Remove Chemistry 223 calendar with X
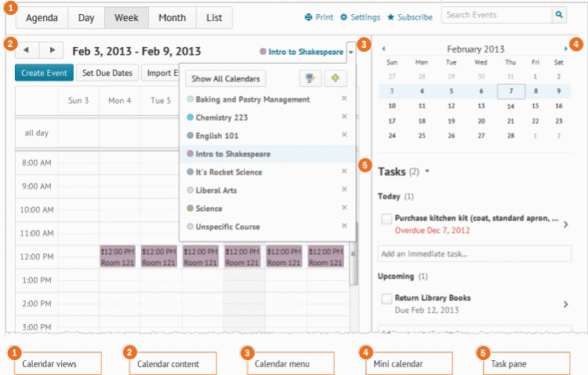Image resolution: width=588 pixels, height=375 pixels. click(343, 117)
